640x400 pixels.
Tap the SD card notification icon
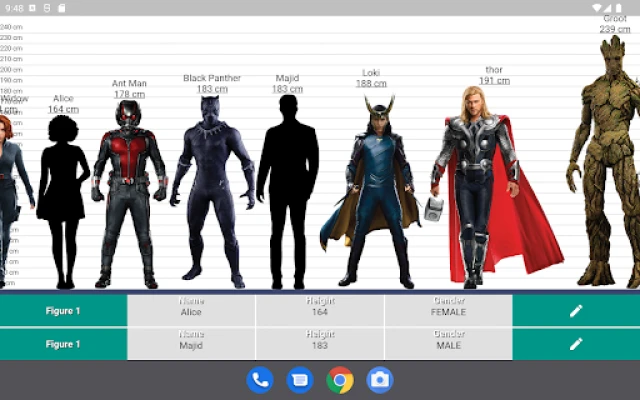click(62, 8)
